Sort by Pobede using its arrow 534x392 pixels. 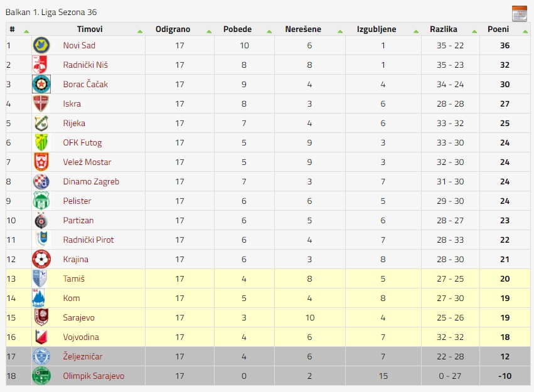pyautogui.click(x=269, y=31)
